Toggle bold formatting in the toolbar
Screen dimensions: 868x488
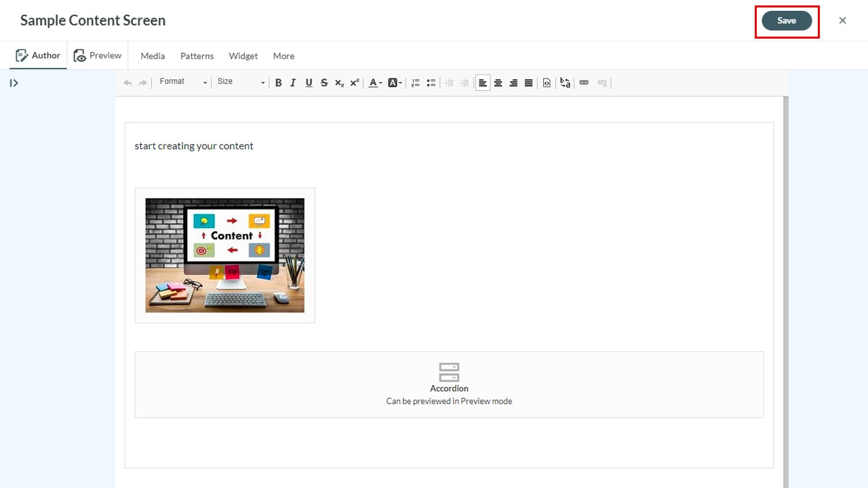[x=278, y=83]
